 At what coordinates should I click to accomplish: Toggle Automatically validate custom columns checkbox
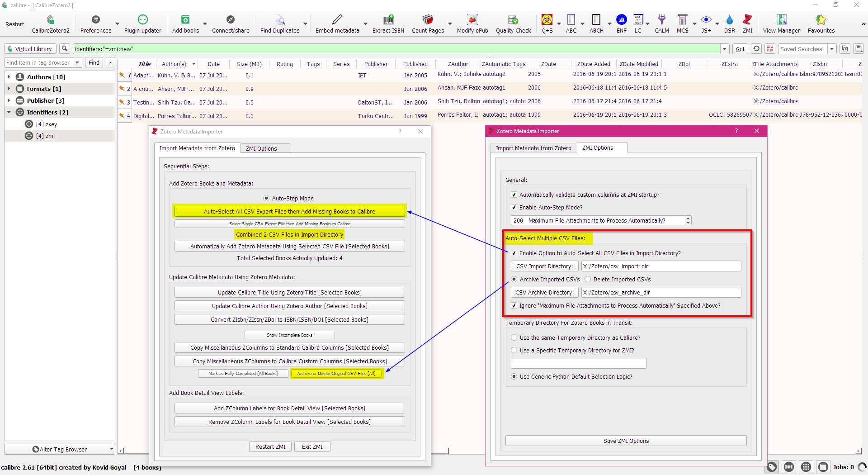pyautogui.click(x=514, y=195)
